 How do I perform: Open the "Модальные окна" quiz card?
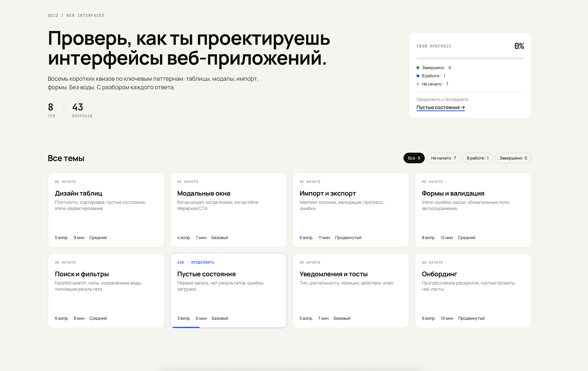coord(228,210)
